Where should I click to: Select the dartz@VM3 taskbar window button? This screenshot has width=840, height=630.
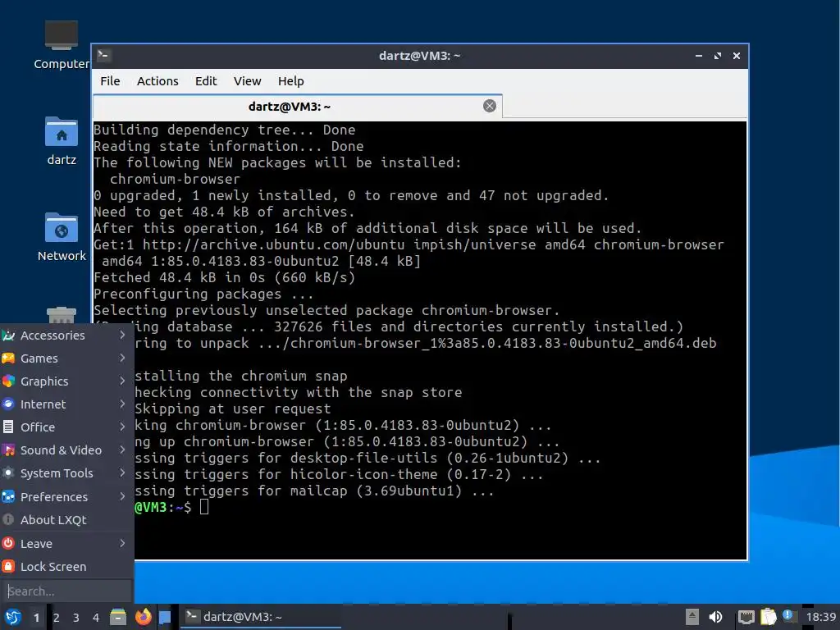[260, 617]
